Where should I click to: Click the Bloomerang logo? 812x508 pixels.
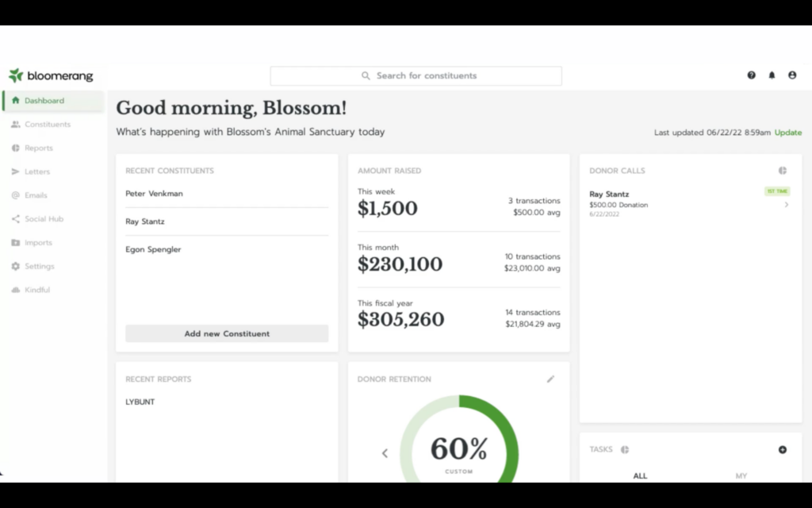51,75
